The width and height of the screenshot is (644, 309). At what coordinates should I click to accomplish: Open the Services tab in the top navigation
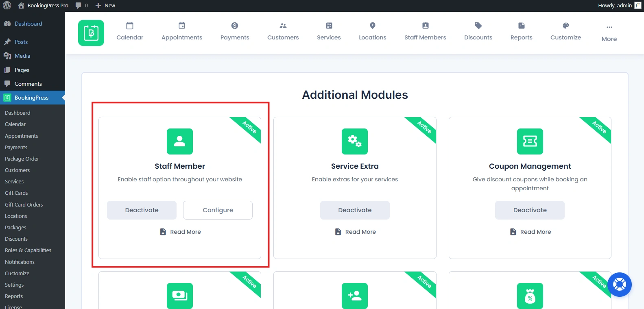pyautogui.click(x=329, y=32)
